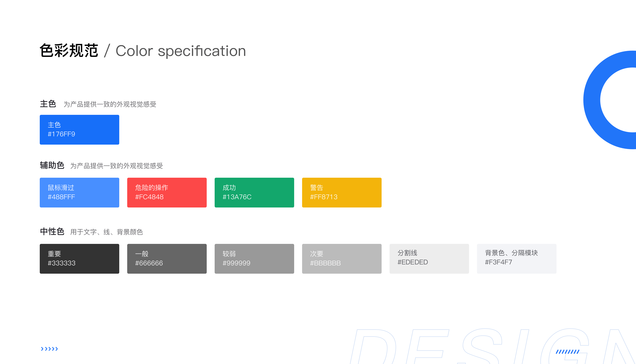Click the dark #333333 neutral swatch
The image size is (636, 364).
pyautogui.click(x=79, y=259)
